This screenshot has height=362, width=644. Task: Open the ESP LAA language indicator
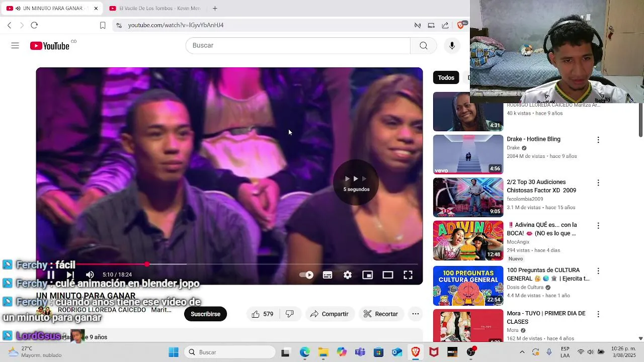click(x=565, y=352)
